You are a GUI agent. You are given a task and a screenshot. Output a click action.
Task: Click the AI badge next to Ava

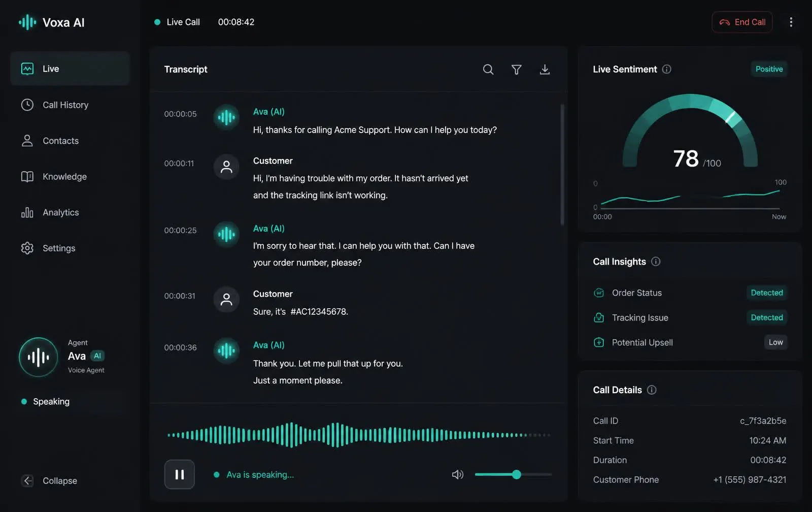pyautogui.click(x=97, y=356)
